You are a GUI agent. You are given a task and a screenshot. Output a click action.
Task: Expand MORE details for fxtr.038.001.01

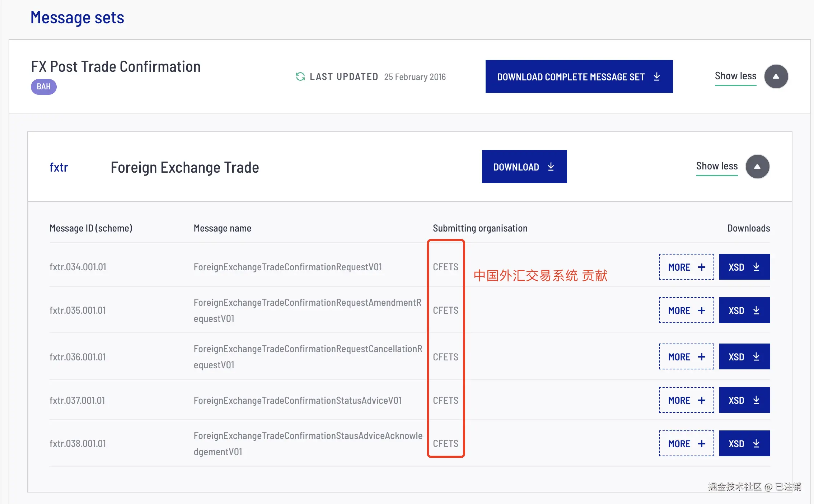pos(686,443)
